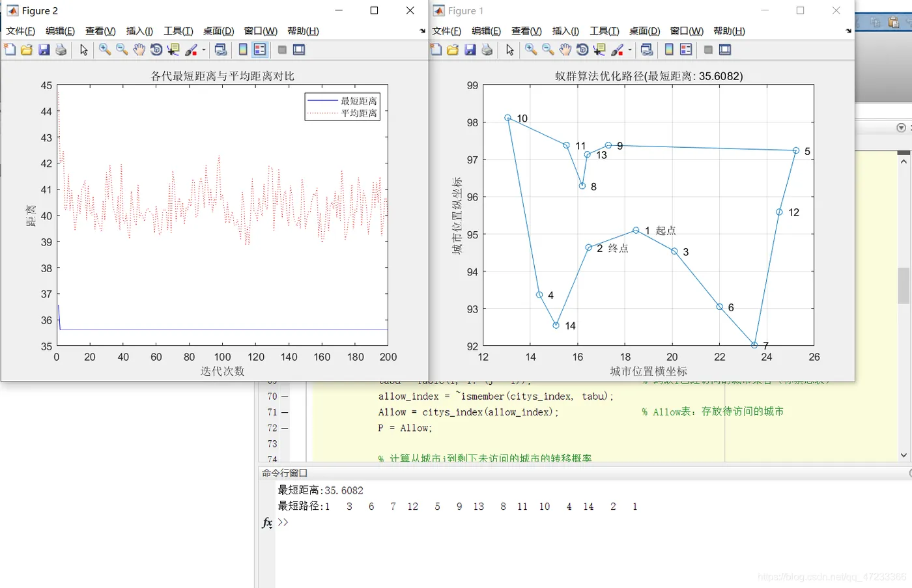
Task: Expand brush color dropdown in Figure 1
Action: pos(630,49)
